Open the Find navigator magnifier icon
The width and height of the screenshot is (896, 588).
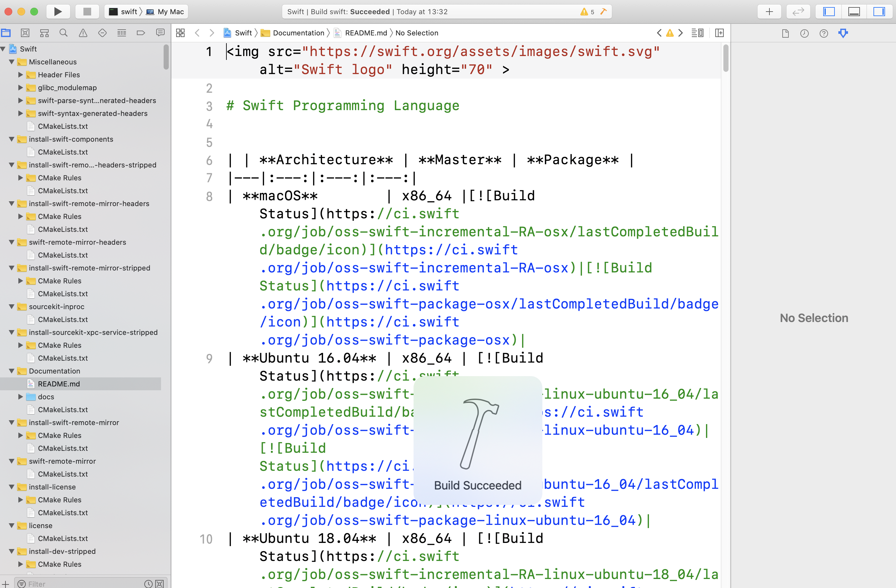(64, 33)
